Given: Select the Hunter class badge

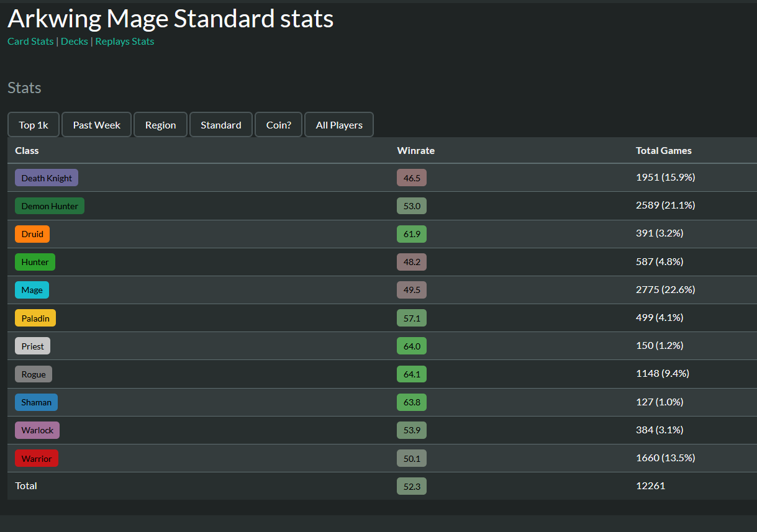Looking at the screenshot, I should (x=35, y=262).
